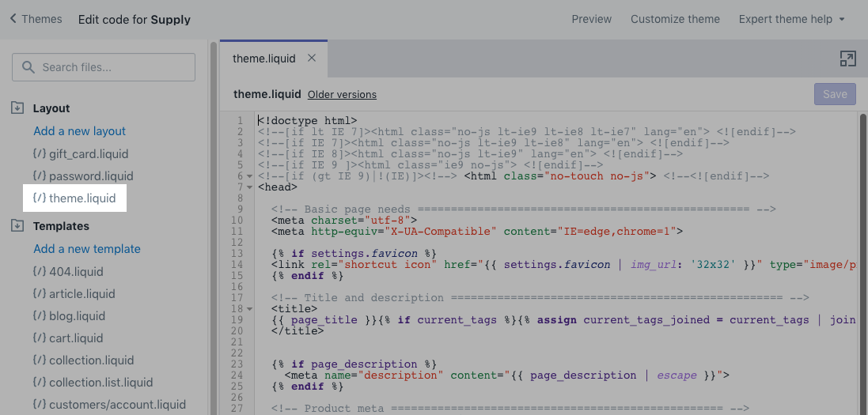The width and height of the screenshot is (868, 415).
Task: Click the Preview menu item
Action: tap(591, 19)
